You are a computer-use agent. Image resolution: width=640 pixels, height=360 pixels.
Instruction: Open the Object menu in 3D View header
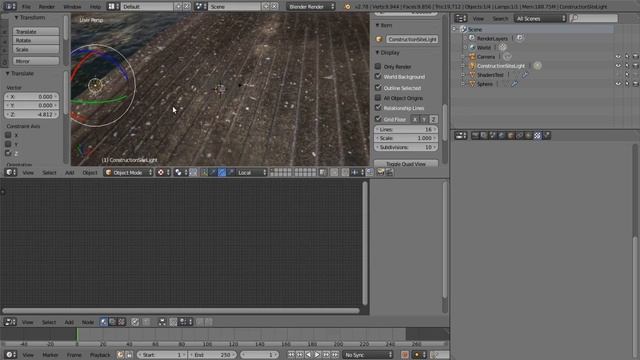point(90,172)
